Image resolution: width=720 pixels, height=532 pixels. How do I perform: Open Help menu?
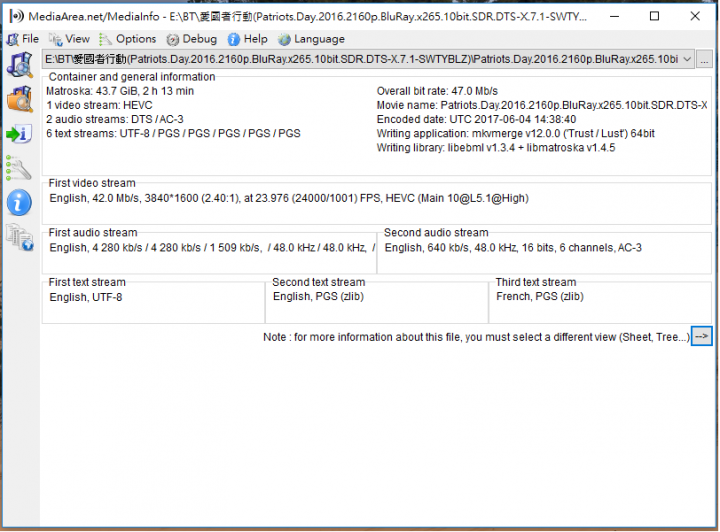point(248,39)
